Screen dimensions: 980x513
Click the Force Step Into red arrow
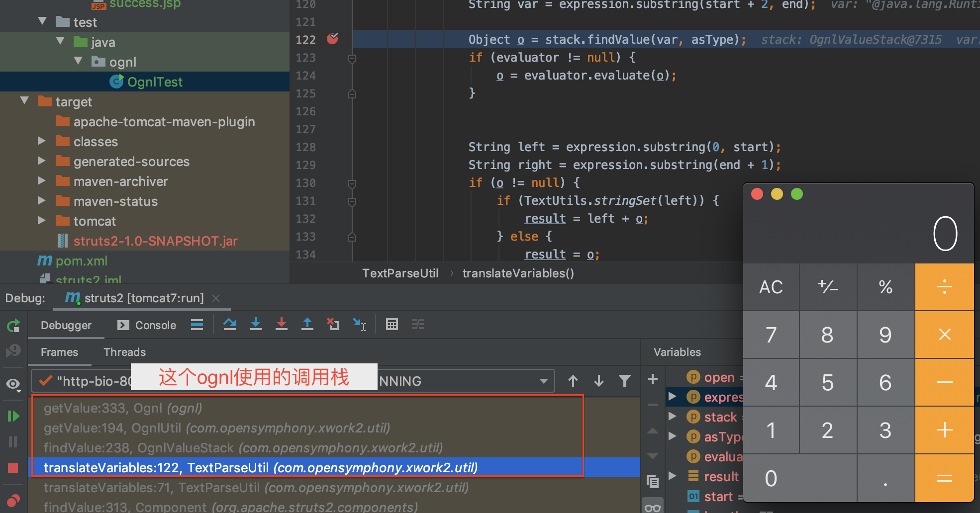point(282,325)
